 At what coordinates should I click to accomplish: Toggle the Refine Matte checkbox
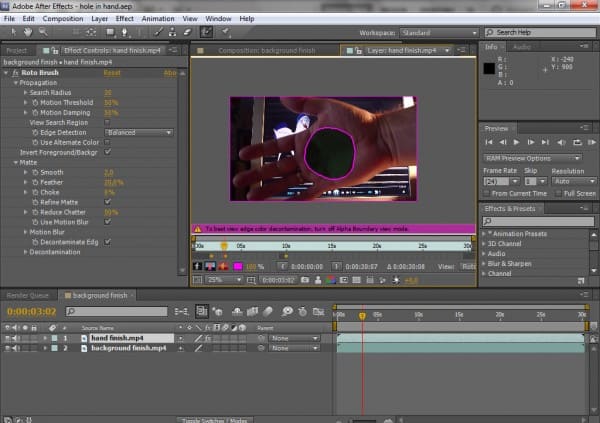click(x=107, y=203)
